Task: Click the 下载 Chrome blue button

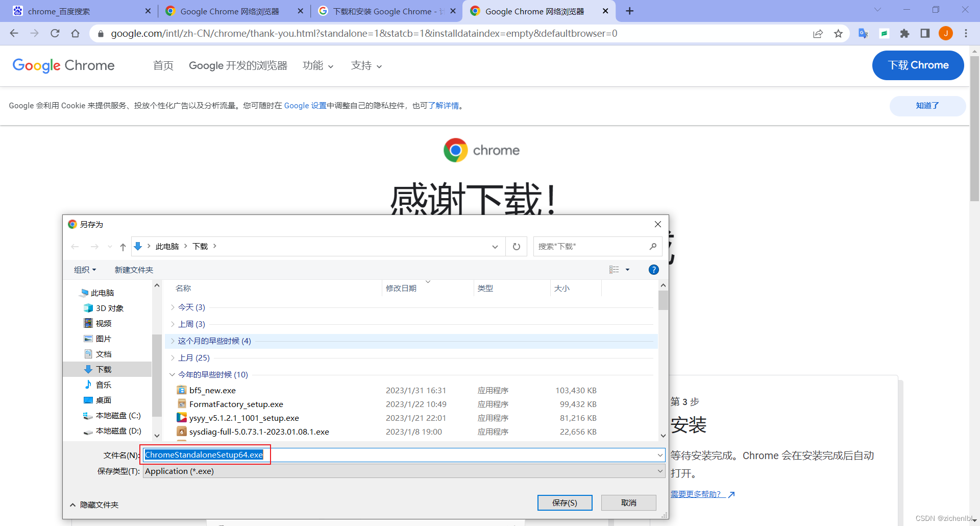Action: (x=918, y=65)
